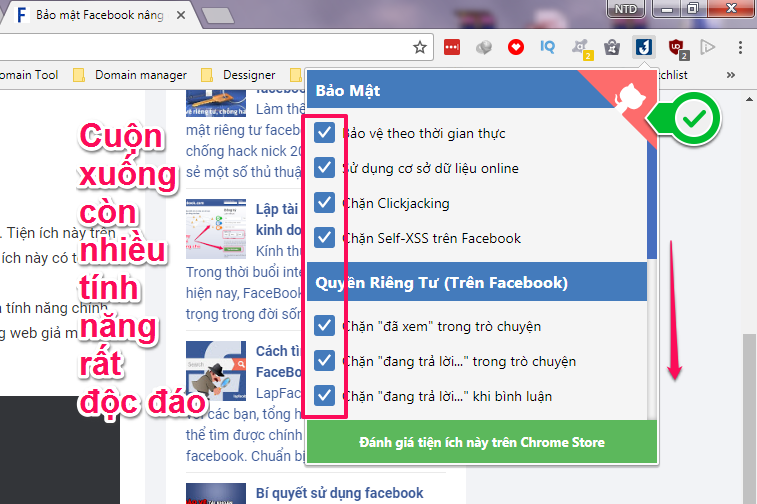
Task: Open the shopping basket extension icon
Action: coord(612,47)
